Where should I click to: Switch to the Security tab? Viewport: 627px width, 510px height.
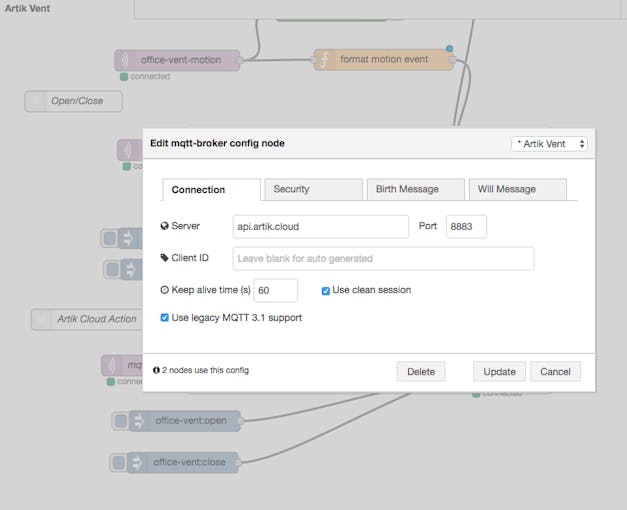(313, 189)
